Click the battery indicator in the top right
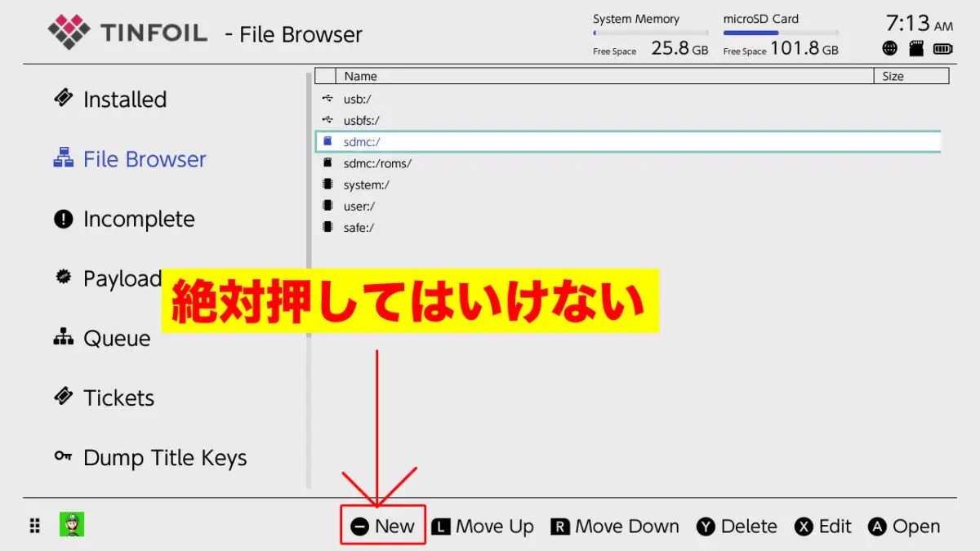The width and height of the screenshot is (980, 551). [x=943, y=48]
